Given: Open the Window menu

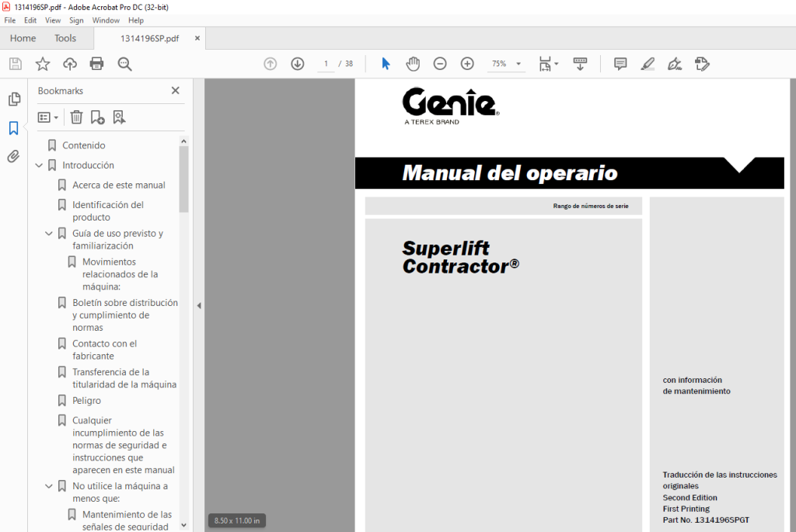Looking at the screenshot, I should point(106,20).
